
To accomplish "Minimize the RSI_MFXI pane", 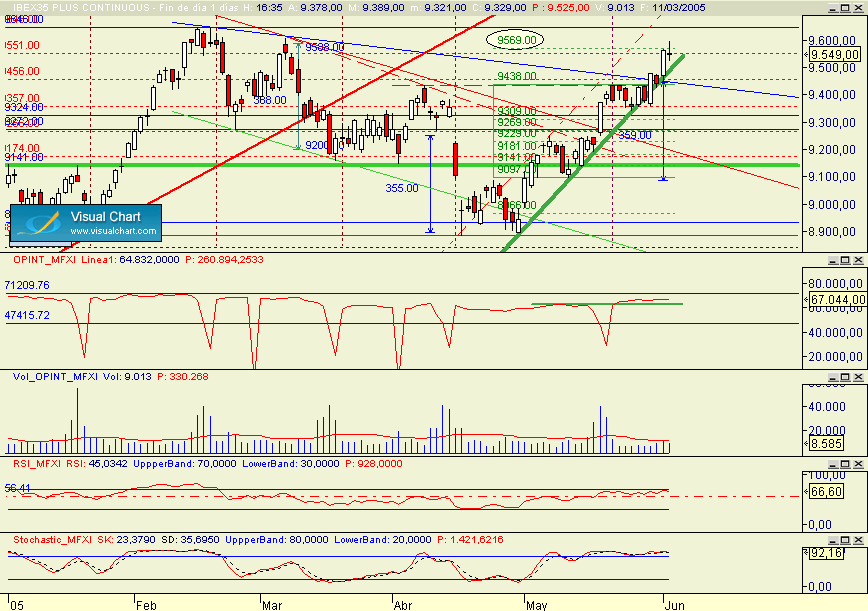I will point(833,464).
